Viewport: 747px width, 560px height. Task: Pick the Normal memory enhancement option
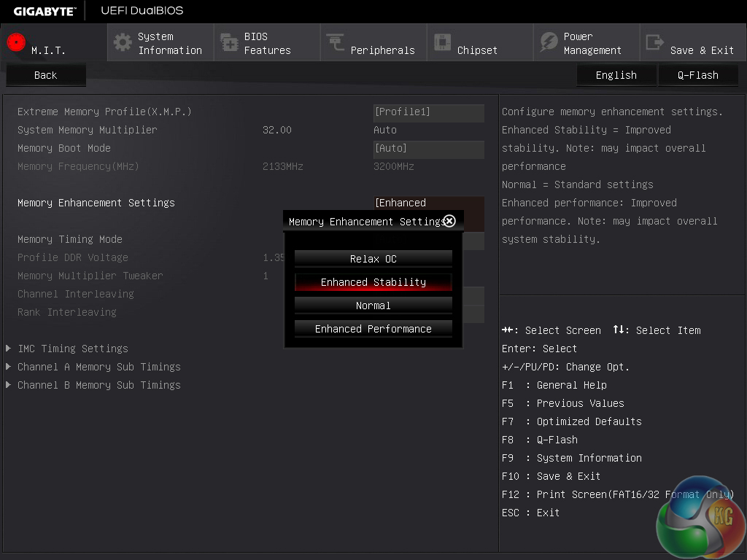373,306
